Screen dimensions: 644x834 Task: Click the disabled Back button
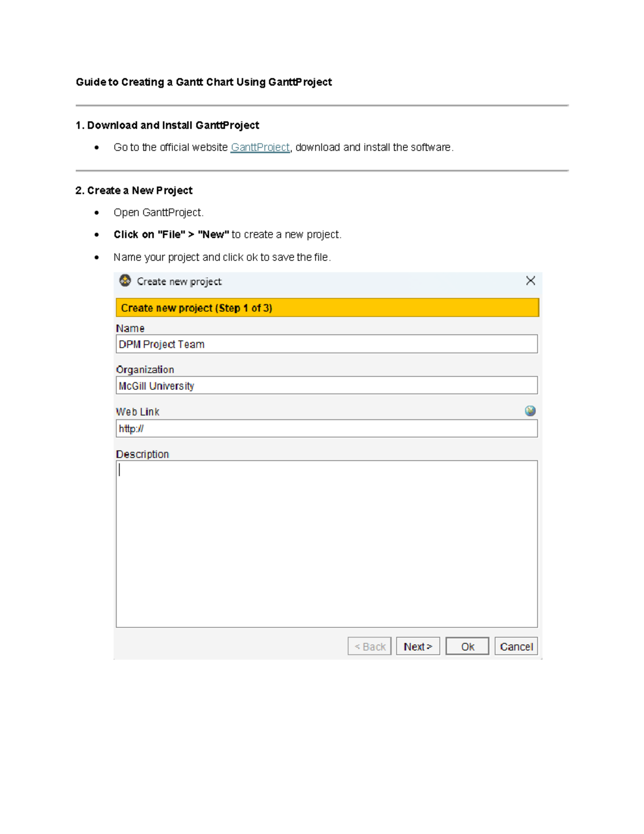[x=369, y=646]
